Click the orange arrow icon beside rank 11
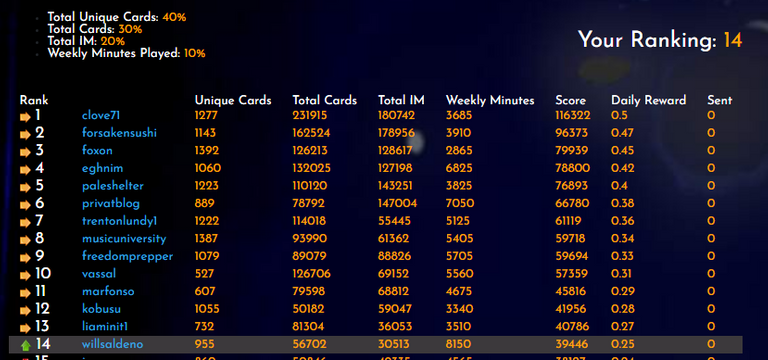 click(x=25, y=293)
